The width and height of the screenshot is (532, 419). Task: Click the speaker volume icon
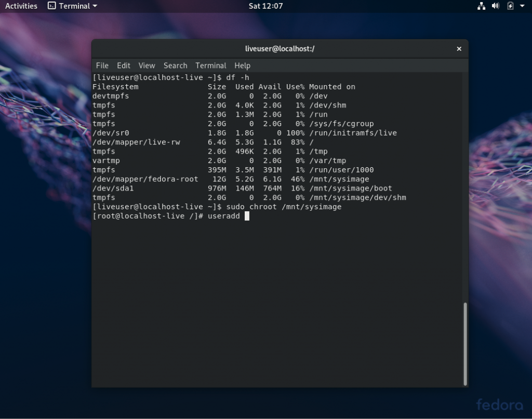pos(495,6)
